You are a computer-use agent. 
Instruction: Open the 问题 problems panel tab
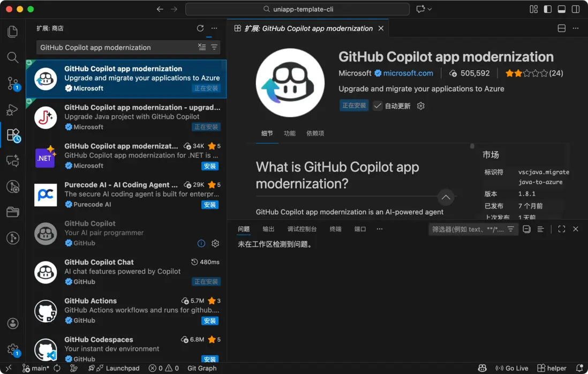pyautogui.click(x=244, y=229)
